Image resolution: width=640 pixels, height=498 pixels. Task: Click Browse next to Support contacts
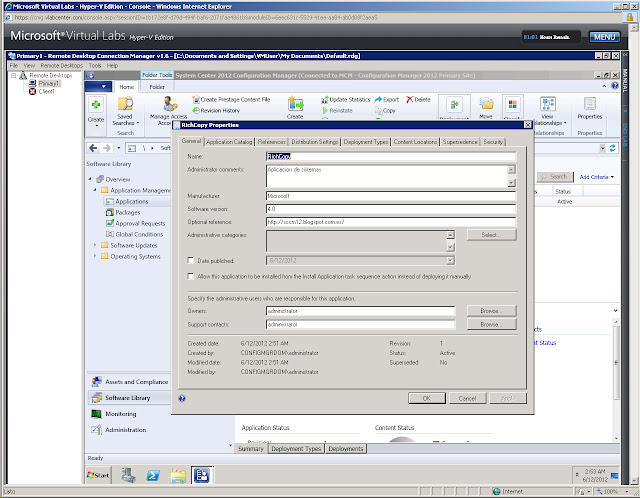[491, 324]
